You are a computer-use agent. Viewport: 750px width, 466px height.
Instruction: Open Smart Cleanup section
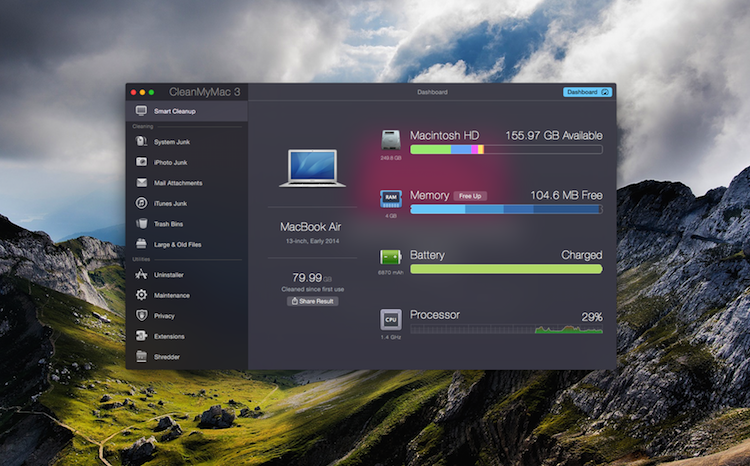(187, 111)
